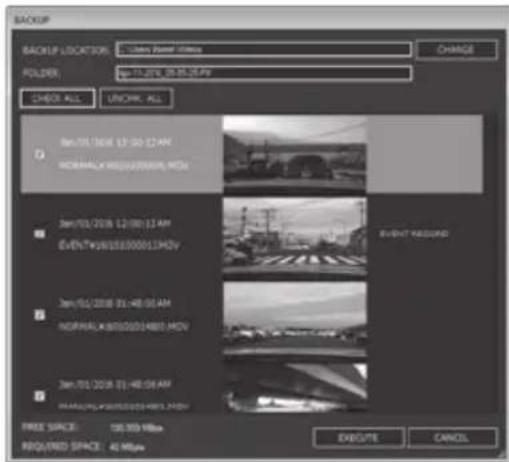Toggle checkbox of the third row NORMAL recording
This screenshot has height=462, width=509.
tap(40, 315)
